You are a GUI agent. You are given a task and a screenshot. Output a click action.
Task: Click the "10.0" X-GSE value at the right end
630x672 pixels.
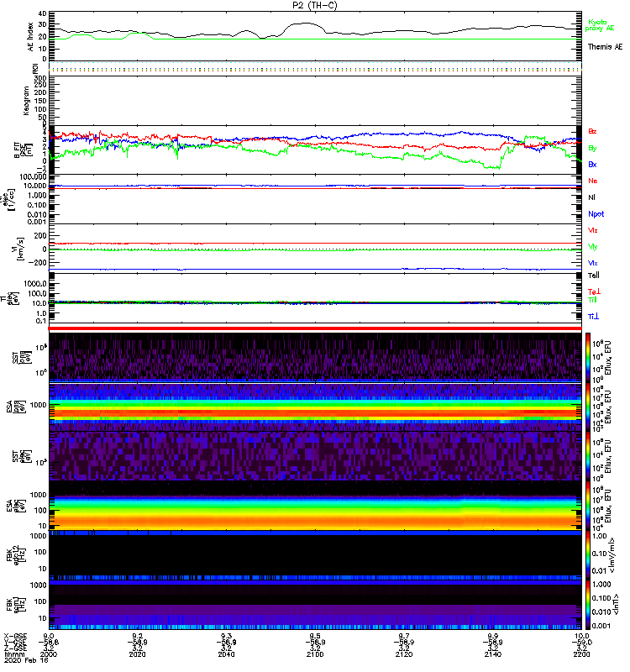581,636
